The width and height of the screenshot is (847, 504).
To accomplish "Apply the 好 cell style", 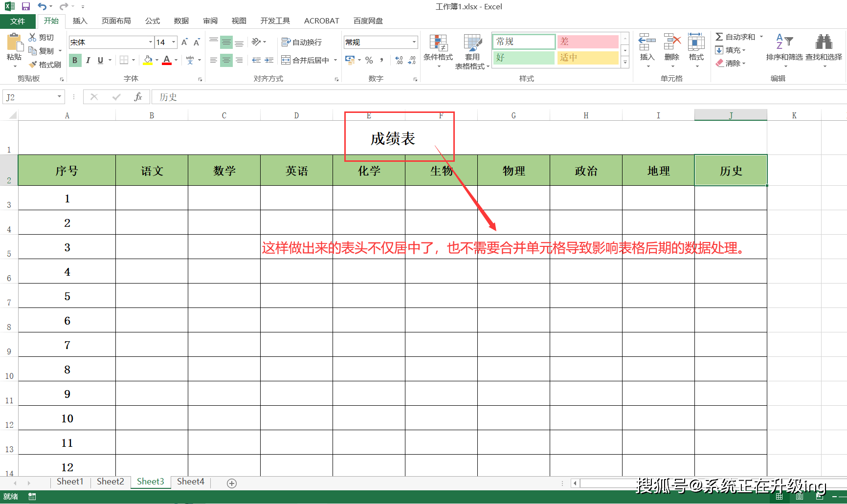I will [523, 58].
